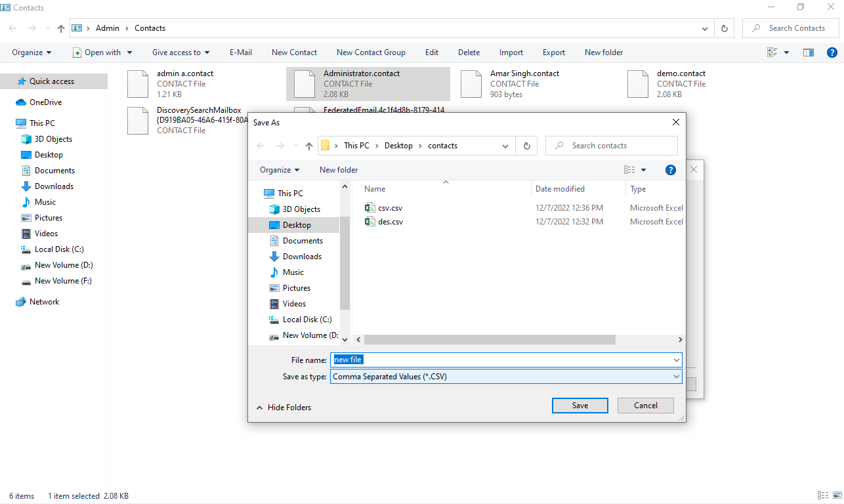Select admin a.contact file

pos(201,84)
